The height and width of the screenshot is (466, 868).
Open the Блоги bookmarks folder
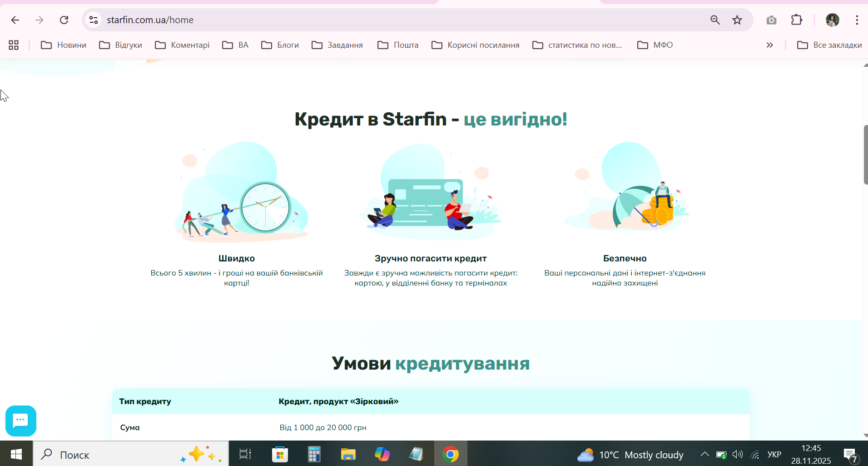pyautogui.click(x=280, y=45)
